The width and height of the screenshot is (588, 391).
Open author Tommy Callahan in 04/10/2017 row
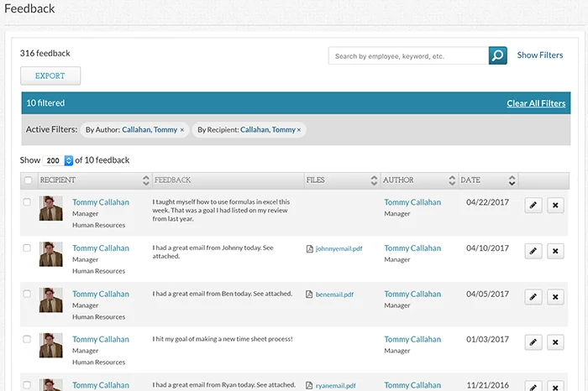412,248
